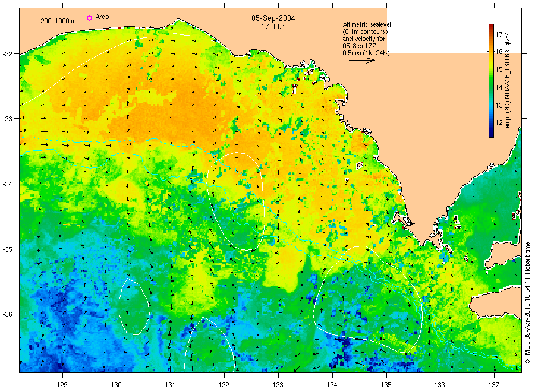Click the -36 latitude axis label
Viewport: 535px width, 392px height.
point(7,314)
